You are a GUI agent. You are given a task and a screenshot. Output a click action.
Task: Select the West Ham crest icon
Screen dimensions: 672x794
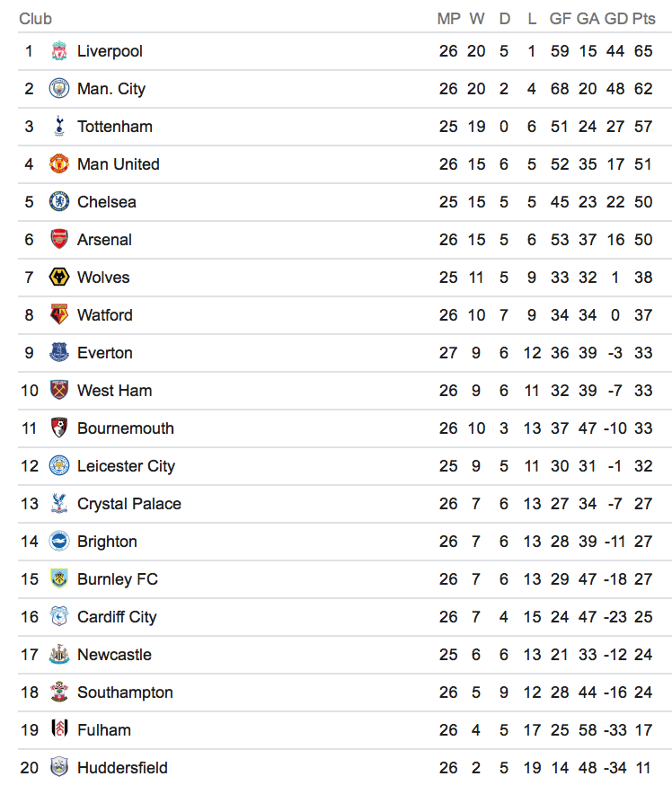pyautogui.click(x=59, y=391)
